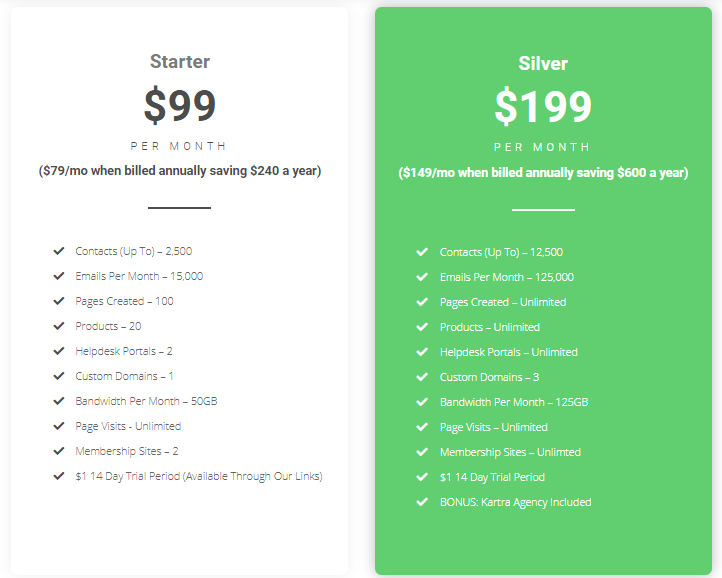Click Helpdesk Portals – Unlimited feature text

(x=509, y=352)
